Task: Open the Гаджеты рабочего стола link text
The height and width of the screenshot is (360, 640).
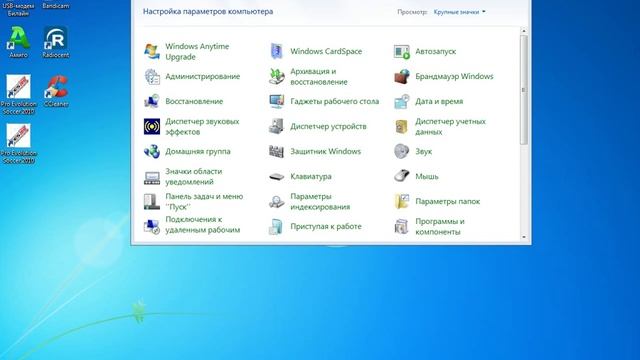Action: (335, 101)
